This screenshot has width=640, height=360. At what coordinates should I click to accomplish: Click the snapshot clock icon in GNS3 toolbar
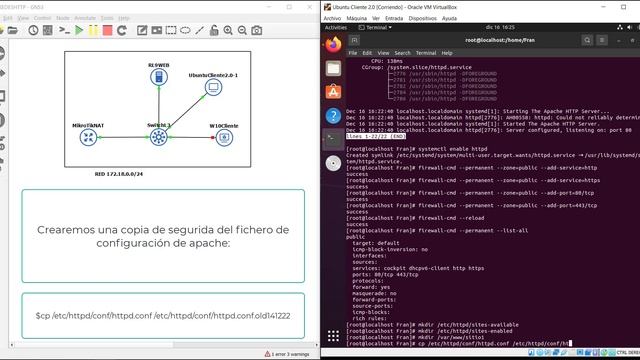tap(33, 30)
